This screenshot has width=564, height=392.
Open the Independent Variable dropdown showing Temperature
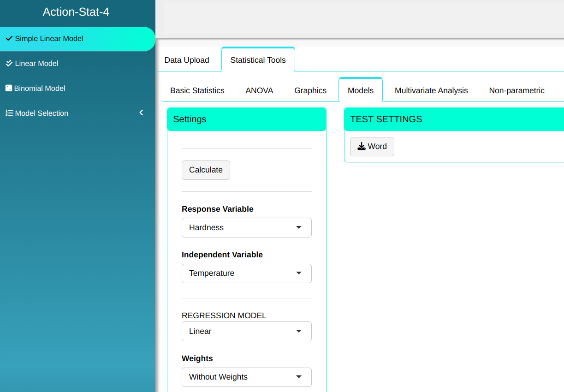point(246,273)
